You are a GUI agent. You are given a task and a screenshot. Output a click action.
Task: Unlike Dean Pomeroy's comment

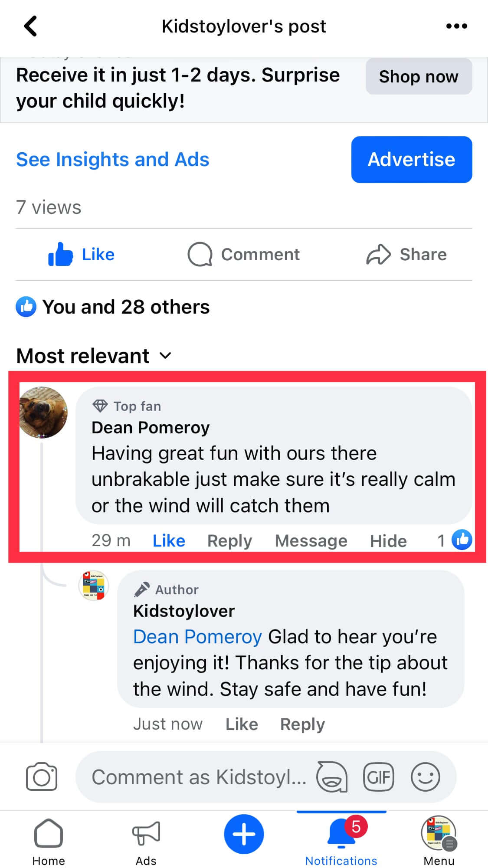tap(169, 540)
